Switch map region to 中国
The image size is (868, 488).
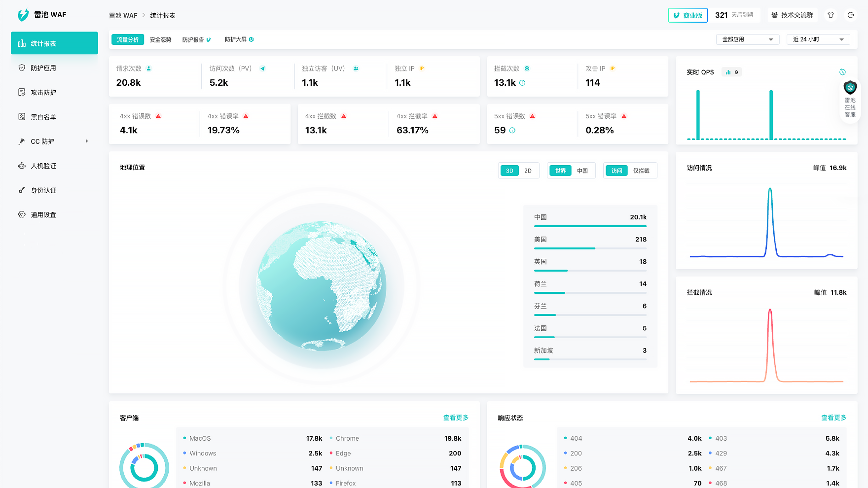click(582, 171)
